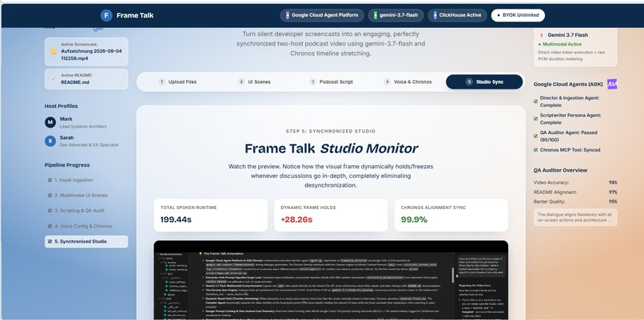Click the lightning icon next to Gemini 3.7 Flash
Screen dimensions: 644x320
coord(541,35)
